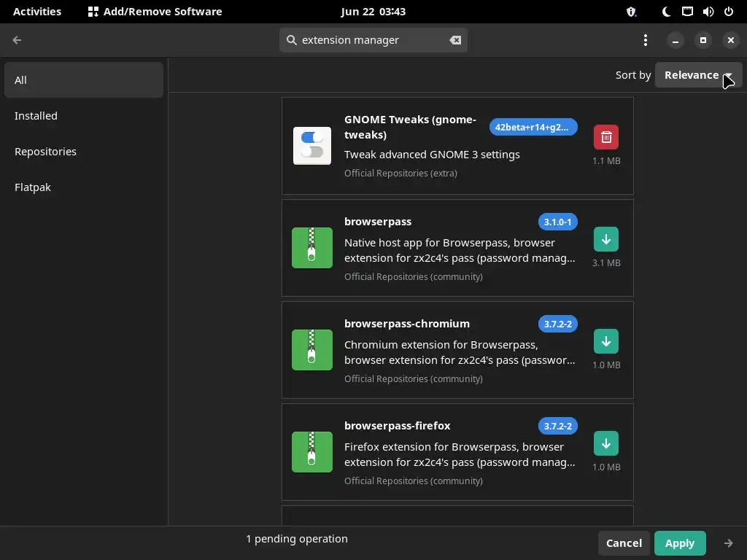Open Activities overview
Image resolution: width=747 pixels, height=560 pixels.
37,12
